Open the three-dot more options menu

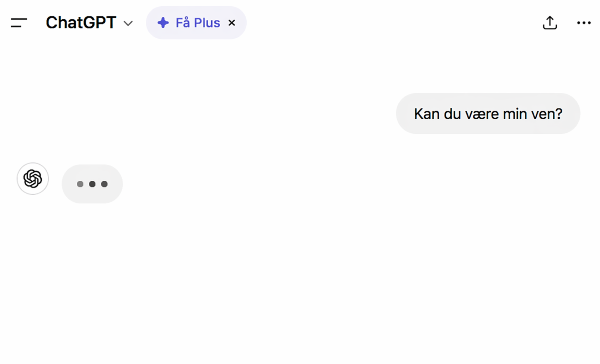pos(584,23)
